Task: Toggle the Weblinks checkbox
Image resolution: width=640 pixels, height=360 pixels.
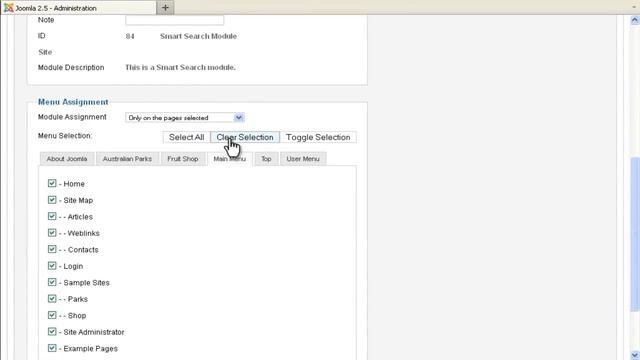Action: [52, 233]
